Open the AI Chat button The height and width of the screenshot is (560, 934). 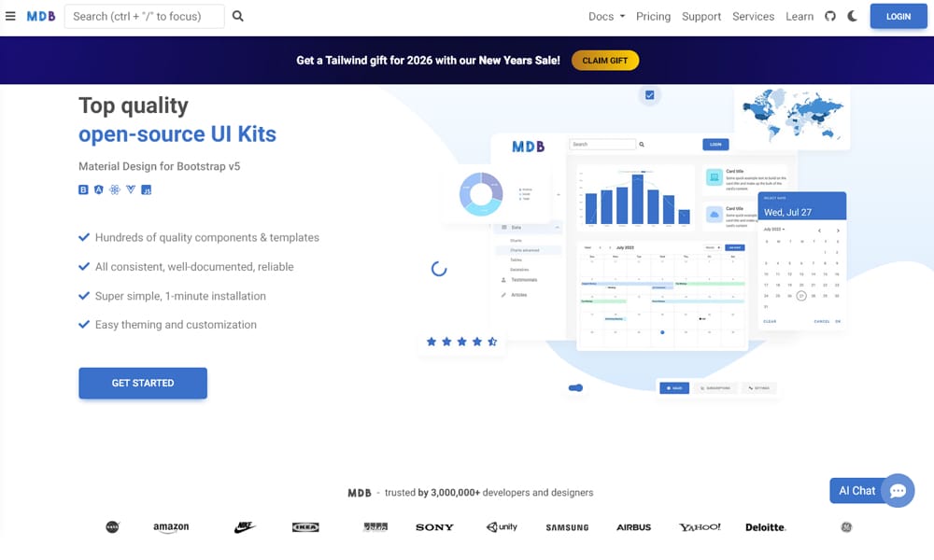(857, 490)
